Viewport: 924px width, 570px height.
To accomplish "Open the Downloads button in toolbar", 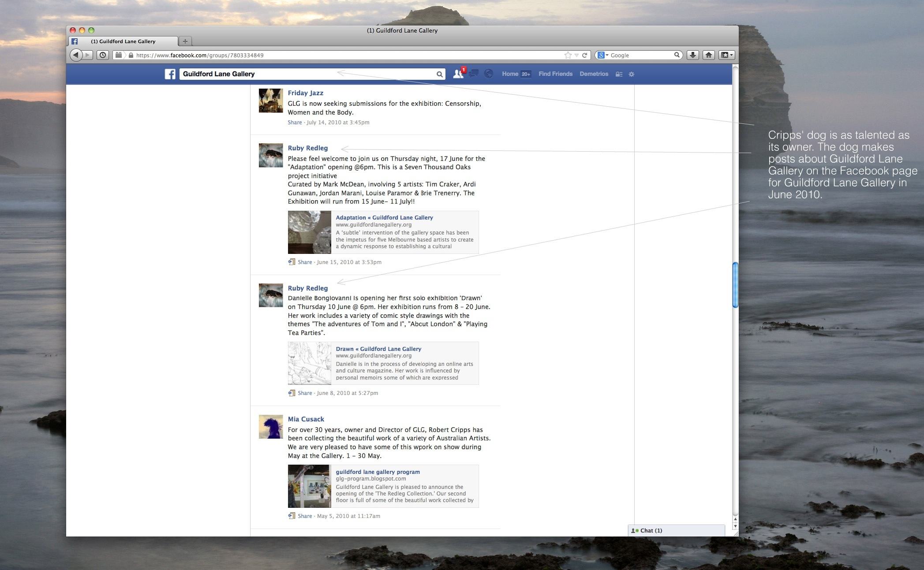I will 693,55.
